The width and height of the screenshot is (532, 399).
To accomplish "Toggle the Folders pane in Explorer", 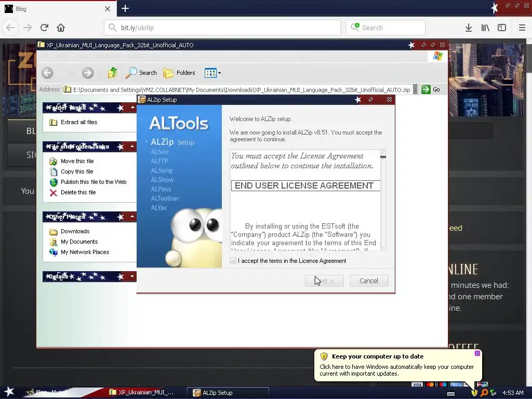I will [179, 73].
